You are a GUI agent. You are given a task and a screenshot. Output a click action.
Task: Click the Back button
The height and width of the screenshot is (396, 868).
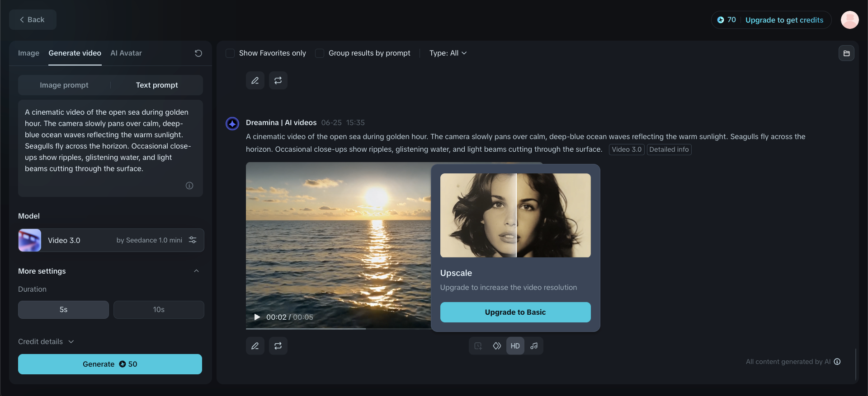pos(33,19)
